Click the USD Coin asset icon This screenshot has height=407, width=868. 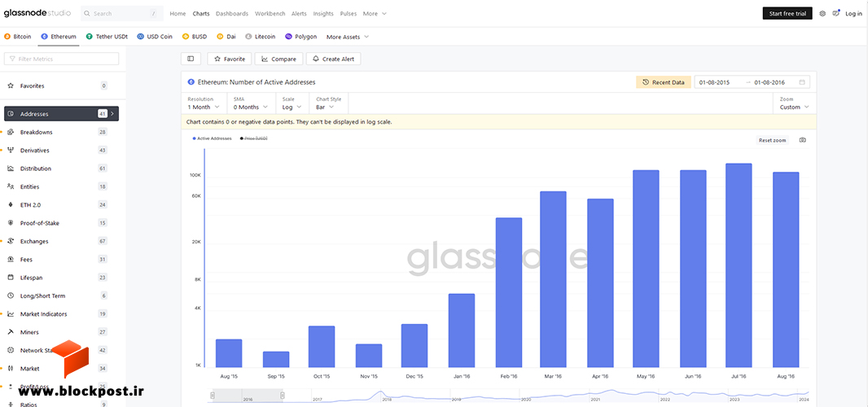tap(141, 37)
